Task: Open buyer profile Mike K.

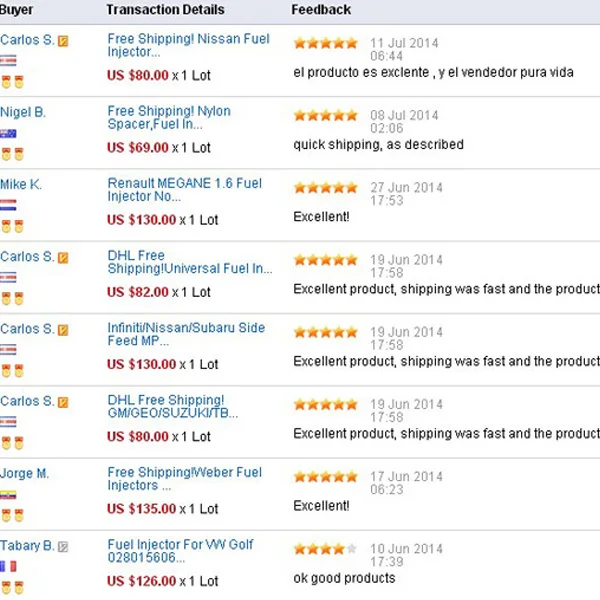Action: point(21,184)
